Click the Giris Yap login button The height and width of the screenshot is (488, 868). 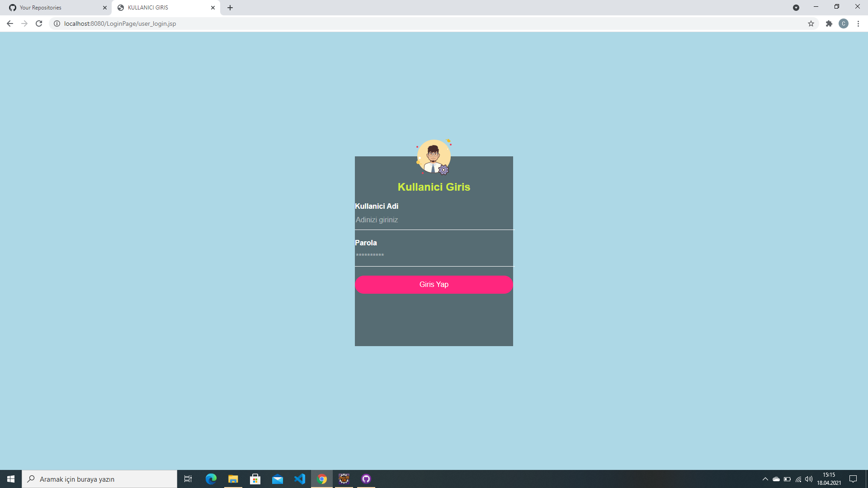434,284
